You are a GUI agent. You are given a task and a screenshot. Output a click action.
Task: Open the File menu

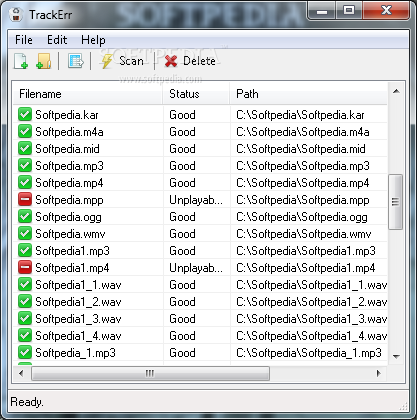[24, 40]
